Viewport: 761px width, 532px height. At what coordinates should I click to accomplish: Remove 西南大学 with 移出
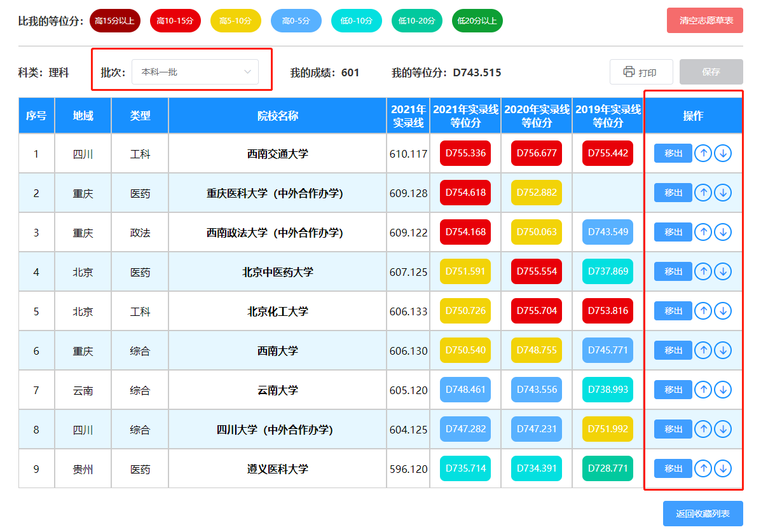click(673, 350)
